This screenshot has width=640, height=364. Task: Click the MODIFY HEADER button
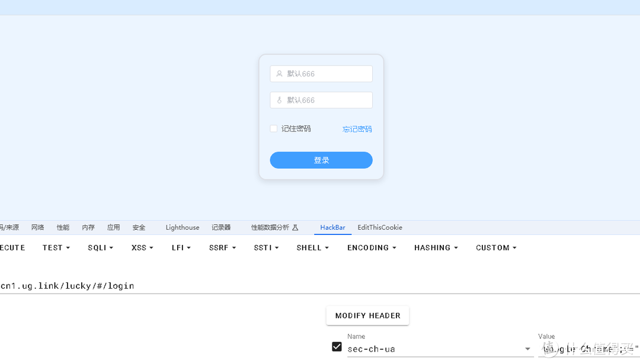point(368,315)
